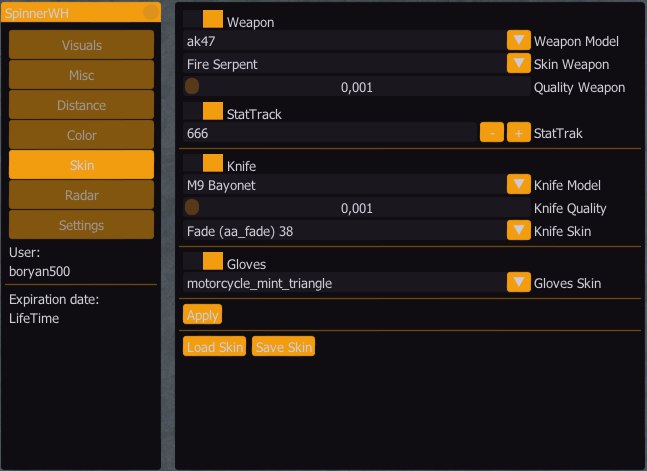647x471 pixels.
Task: Click the Fade (aa_fade) 38 field
Action: pos(345,231)
